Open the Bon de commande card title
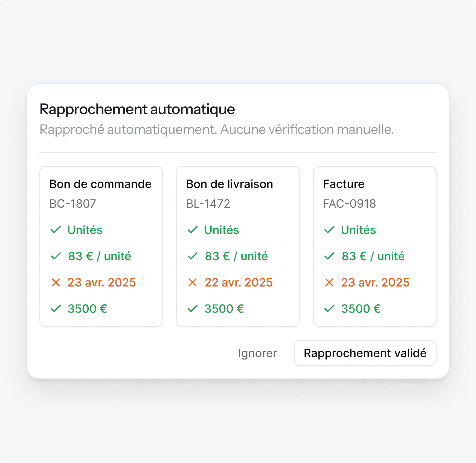Screen dimensions: 476x463 pyautogui.click(x=100, y=184)
